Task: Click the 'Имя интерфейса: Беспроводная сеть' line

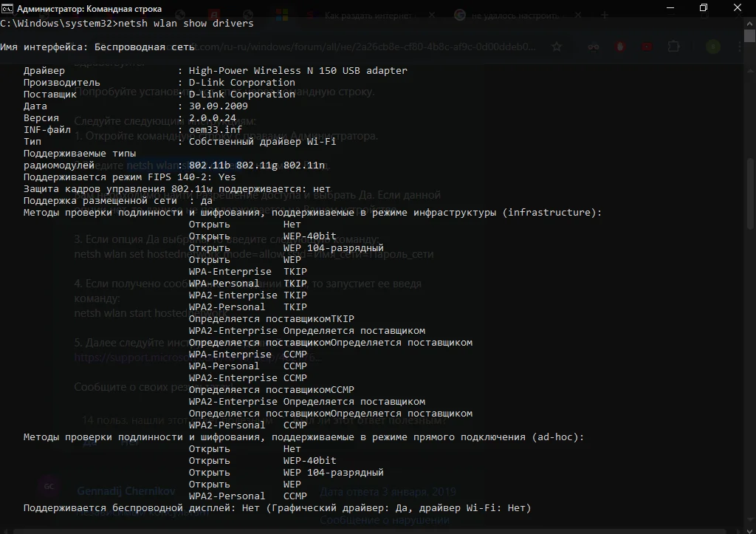Action: (97, 47)
